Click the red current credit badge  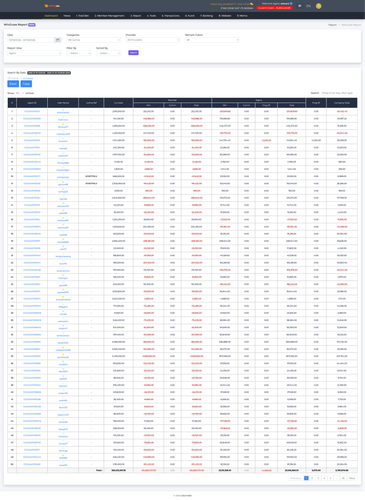(x=275, y=8)
